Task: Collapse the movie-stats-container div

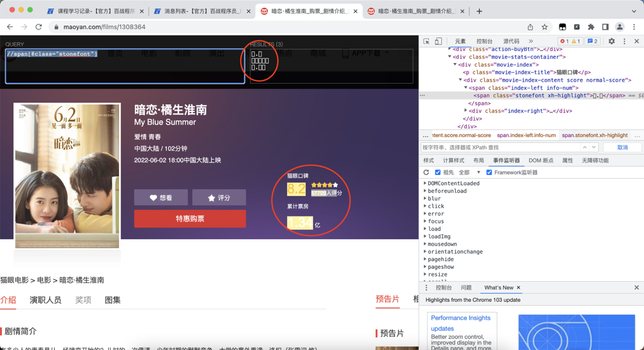Action: [x=450, y=57]
